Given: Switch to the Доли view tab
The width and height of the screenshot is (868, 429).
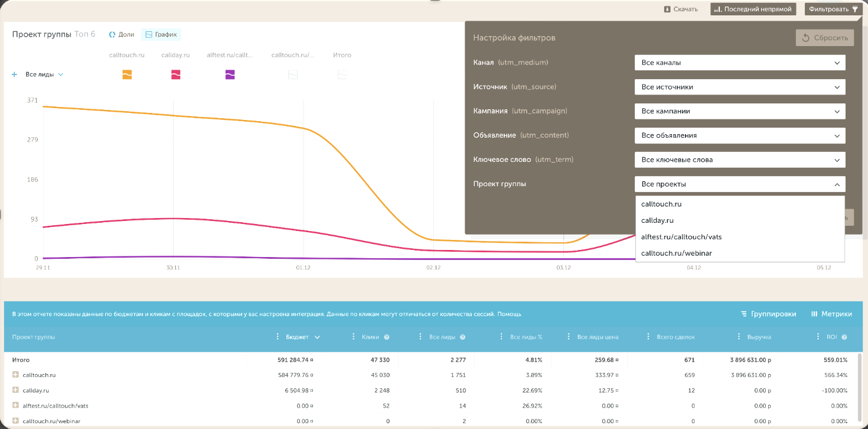Looking at the screenshot, I should click(122, 34).
